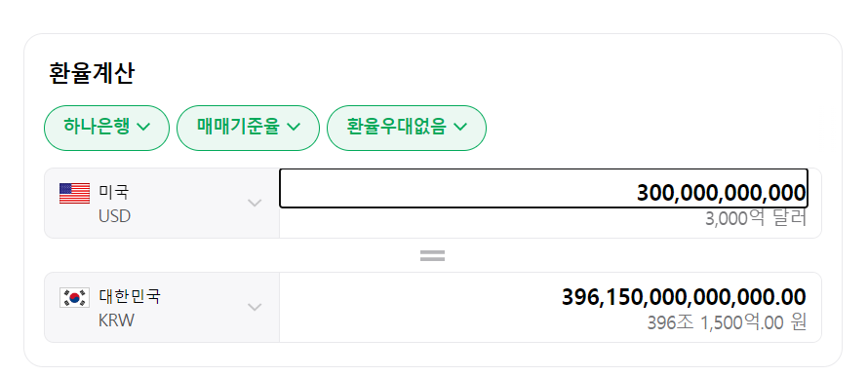Open the 환율우대없음 preferential rate selector
This screenshot has width=868, height=376.
click(407, 128)
